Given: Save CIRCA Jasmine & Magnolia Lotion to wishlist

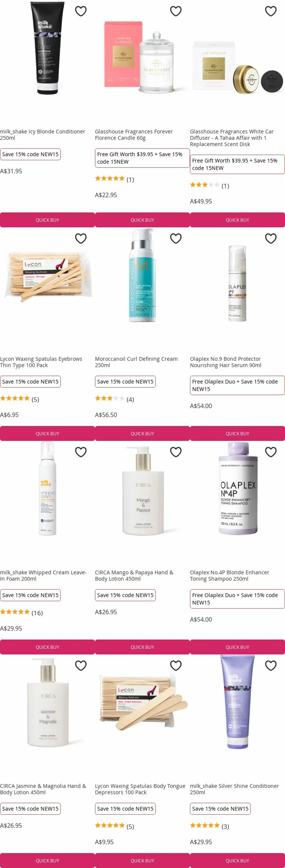Looking at the screenshot, I should pos(81,665).
